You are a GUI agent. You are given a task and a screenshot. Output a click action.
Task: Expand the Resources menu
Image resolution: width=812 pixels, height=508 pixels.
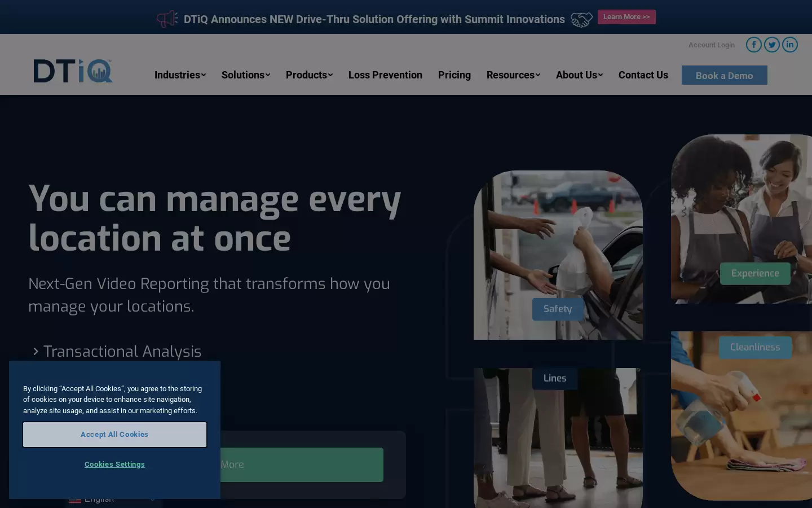pos(513,75)
